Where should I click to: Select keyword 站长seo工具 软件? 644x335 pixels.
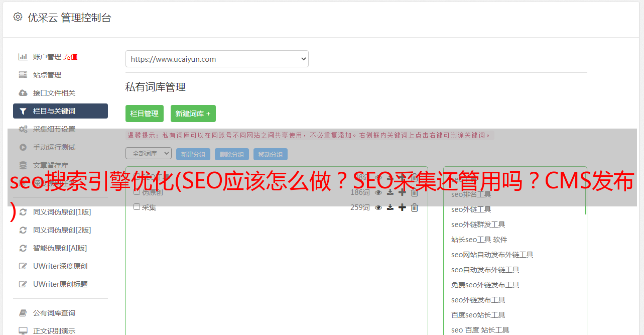(x=479, y=240)
